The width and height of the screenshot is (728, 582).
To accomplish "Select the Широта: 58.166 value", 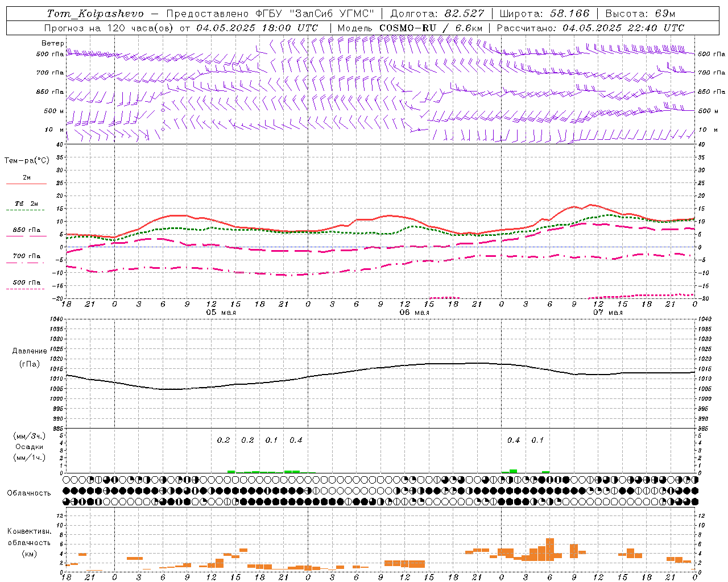I will click(544, 14).
